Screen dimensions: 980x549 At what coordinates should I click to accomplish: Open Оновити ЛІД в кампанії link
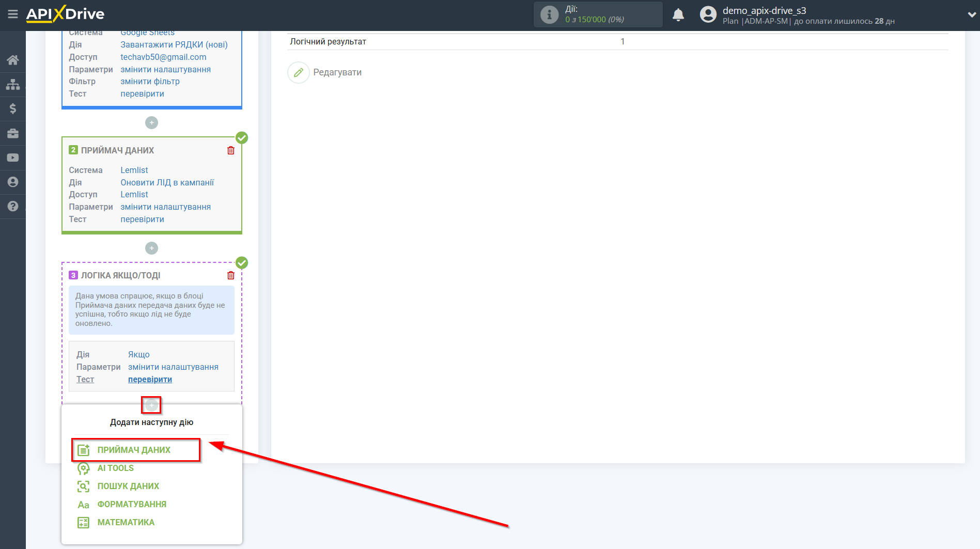point(167,182)
